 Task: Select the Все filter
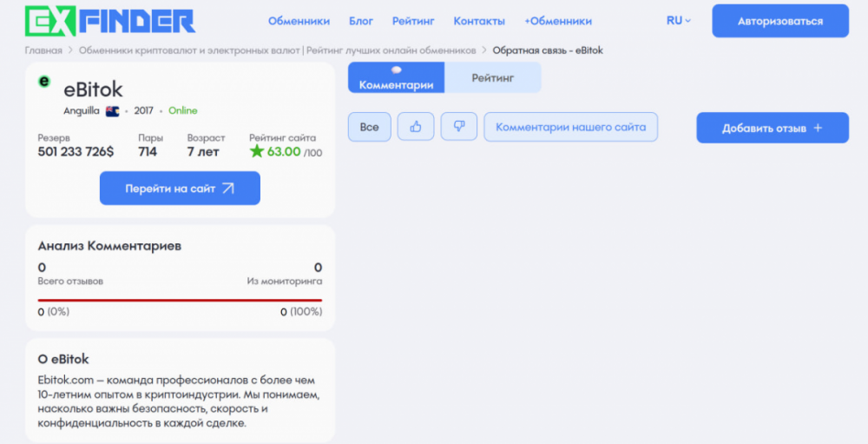pos(369,127)
